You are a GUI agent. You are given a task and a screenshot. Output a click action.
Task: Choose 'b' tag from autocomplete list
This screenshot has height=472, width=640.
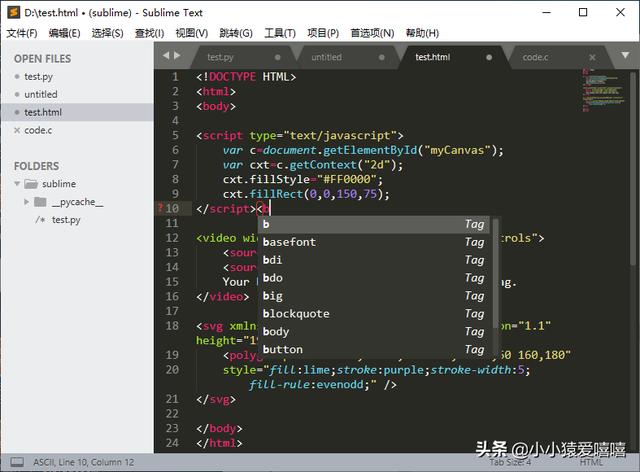coord(373,224)
